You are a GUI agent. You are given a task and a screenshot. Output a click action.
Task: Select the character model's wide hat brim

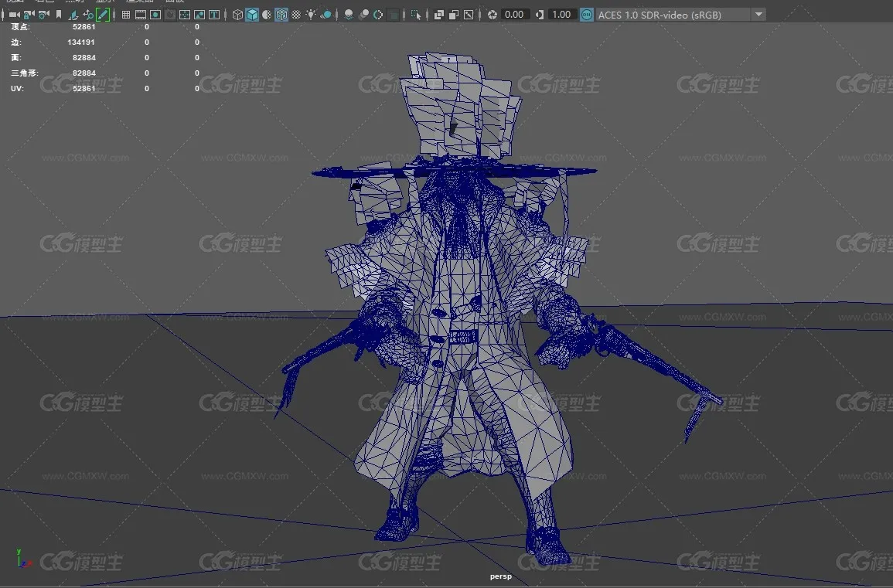[454, 170]
